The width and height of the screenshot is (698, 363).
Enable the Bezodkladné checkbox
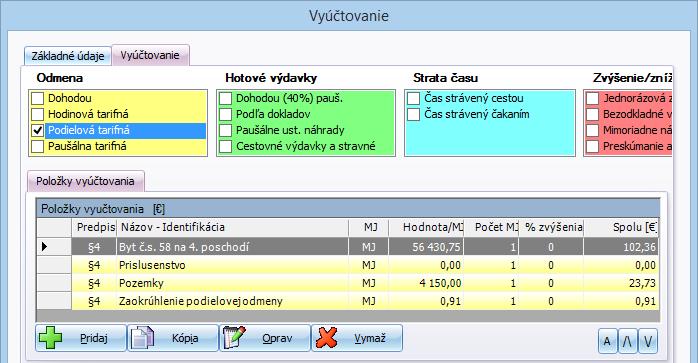coord(592,114)
